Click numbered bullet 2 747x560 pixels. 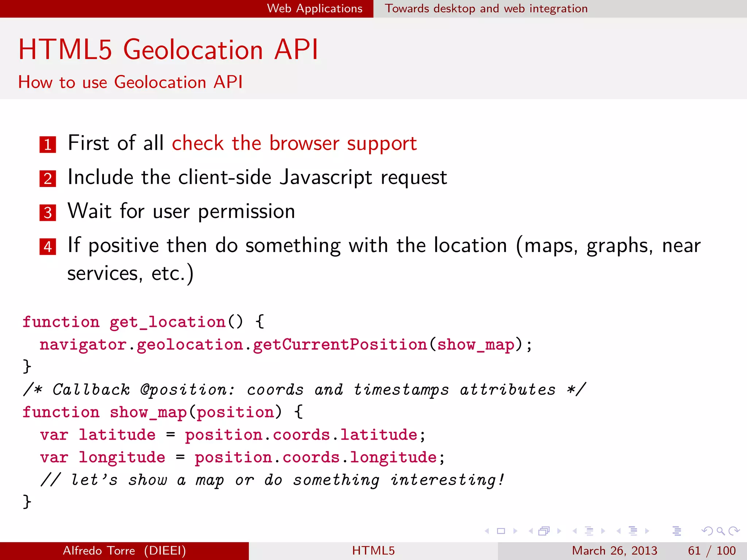pos(48,179)
